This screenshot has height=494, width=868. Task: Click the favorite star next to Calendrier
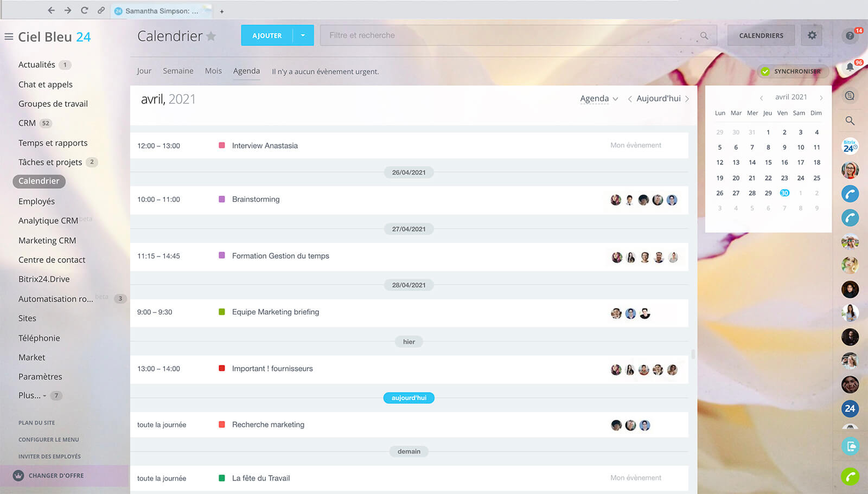[211, 36]
